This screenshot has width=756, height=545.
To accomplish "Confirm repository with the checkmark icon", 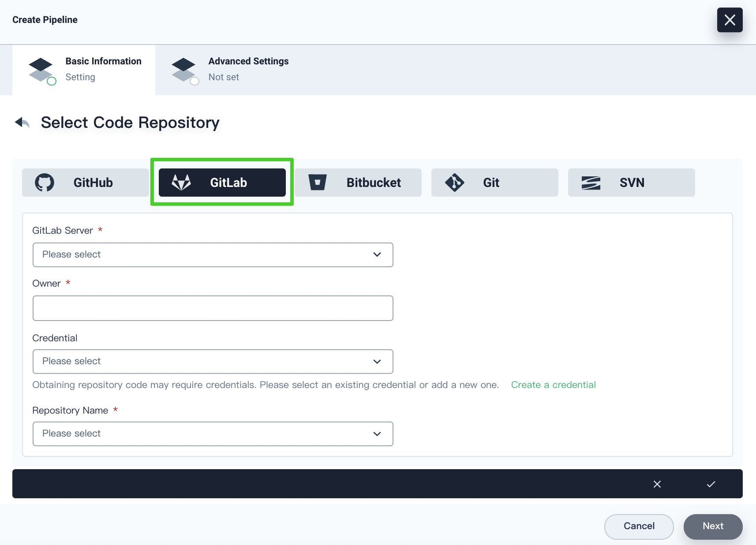I will tap(711, 484).
